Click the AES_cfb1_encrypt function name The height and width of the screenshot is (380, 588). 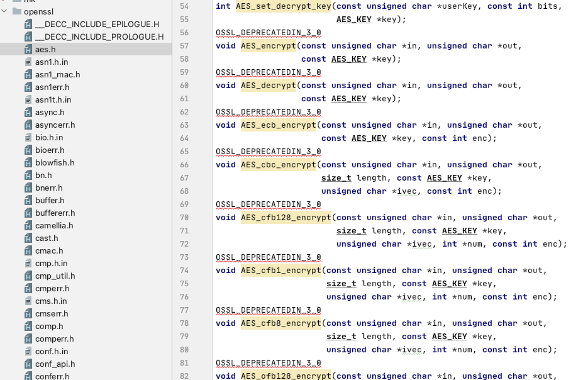click(281, 271)
